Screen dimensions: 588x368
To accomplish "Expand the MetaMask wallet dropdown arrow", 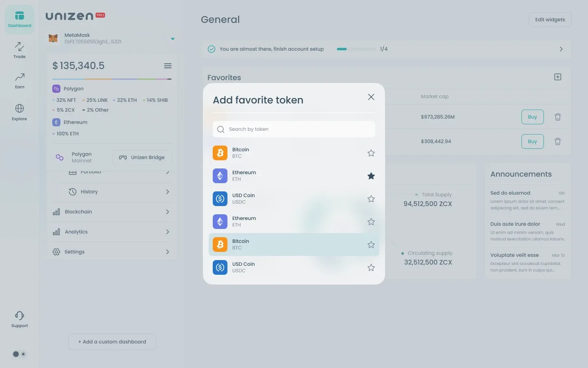I will click(x=173, y=39).
